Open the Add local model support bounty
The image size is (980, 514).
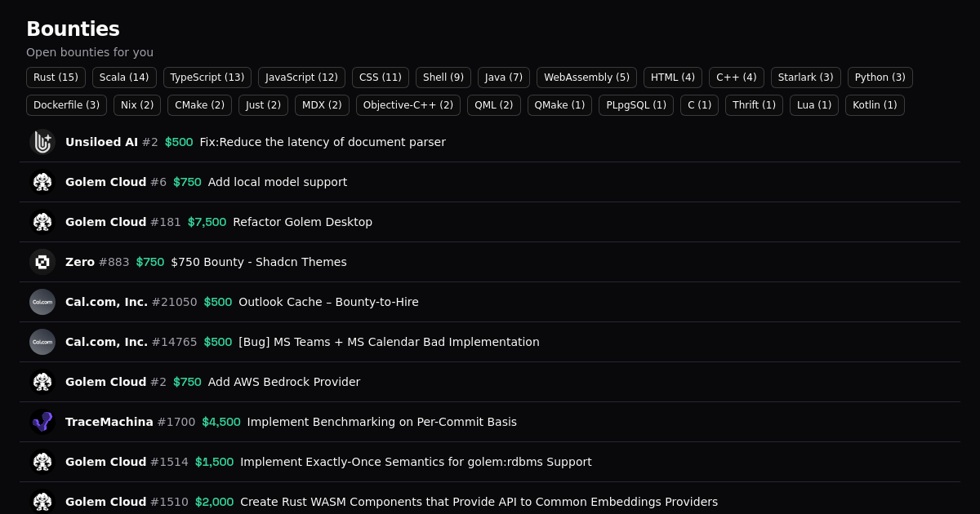pyautogui.click(x=278, y=182)
